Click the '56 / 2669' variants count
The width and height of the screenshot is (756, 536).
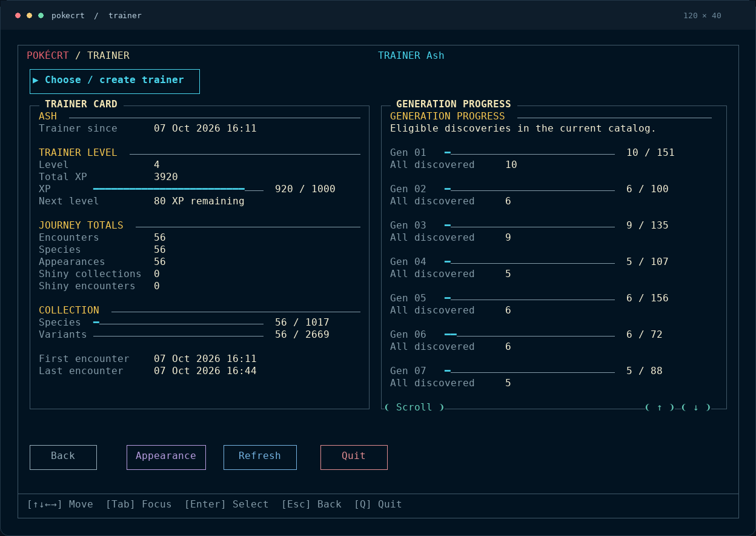tap(302, 335)
